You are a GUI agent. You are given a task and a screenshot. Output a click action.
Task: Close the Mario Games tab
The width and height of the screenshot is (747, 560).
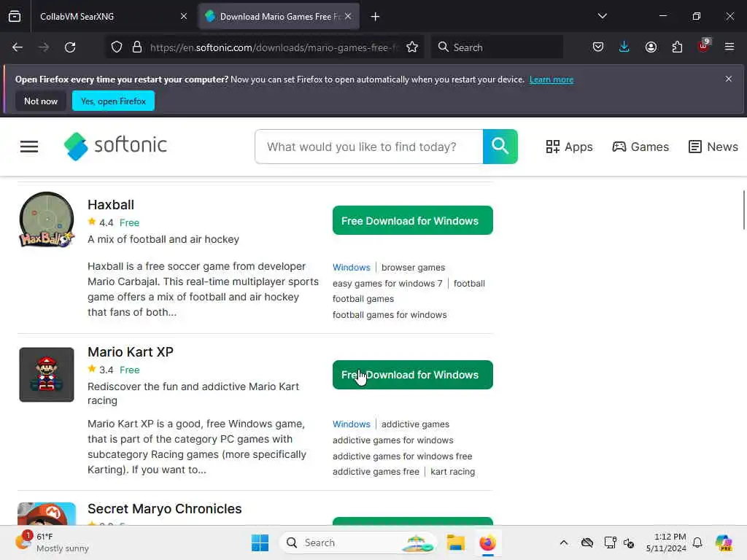348,16
